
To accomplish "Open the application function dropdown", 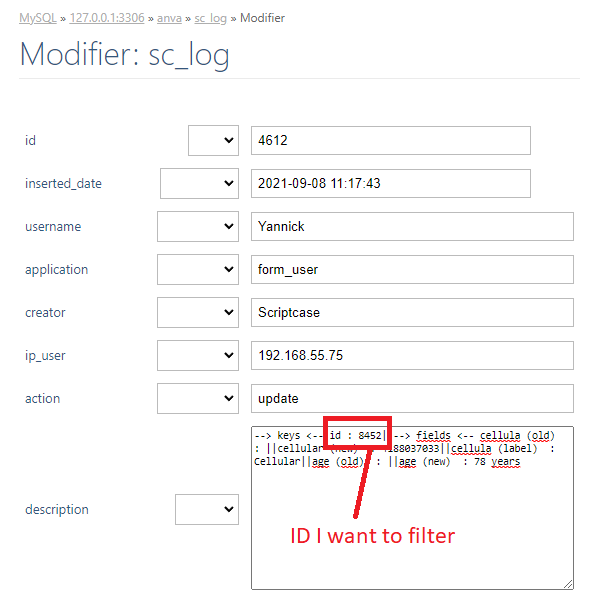I will 198,269.
